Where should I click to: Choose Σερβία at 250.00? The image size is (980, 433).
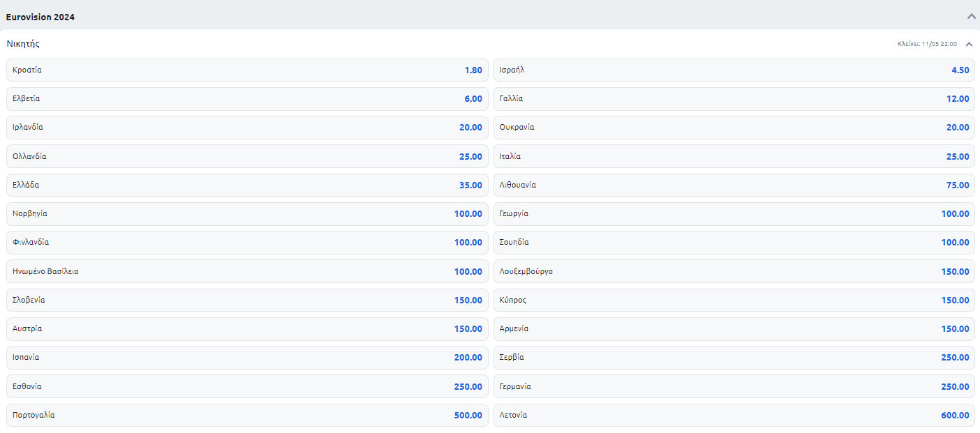(x=734, y=358)
